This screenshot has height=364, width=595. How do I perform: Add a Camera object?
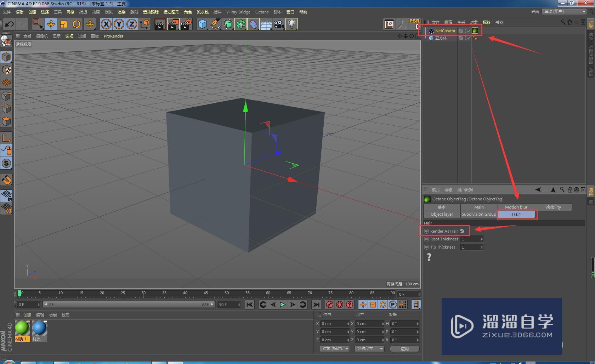[x=279, y=24]
